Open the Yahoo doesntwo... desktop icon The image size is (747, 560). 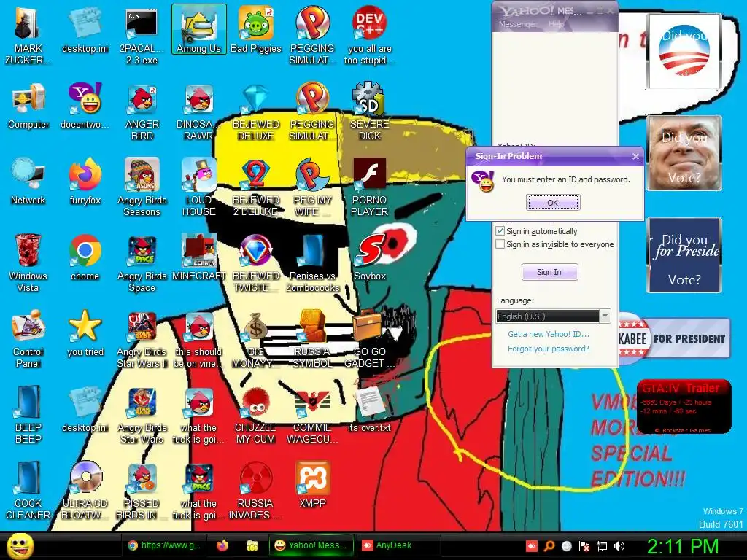tap(85, 106)
